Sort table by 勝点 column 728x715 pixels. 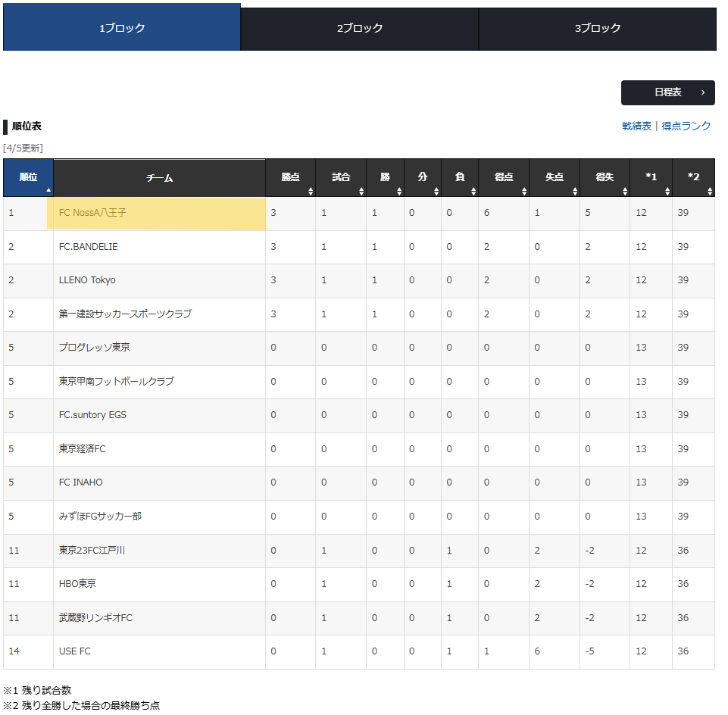point(290,178)
